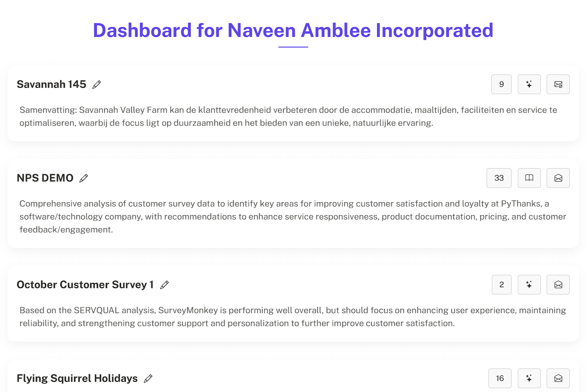
Task: Open the NPS DEMO survey title
Action: [45, 178]
